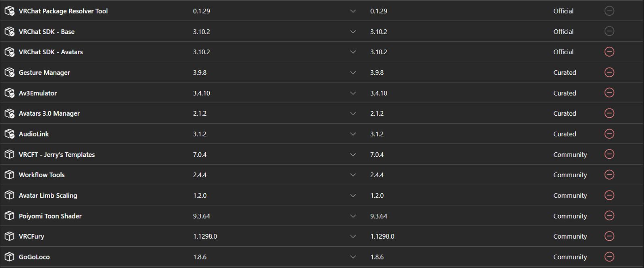This screenshot has height=268, width=644.
Task: Expand the AudioLink version selector
Action: 353,134
